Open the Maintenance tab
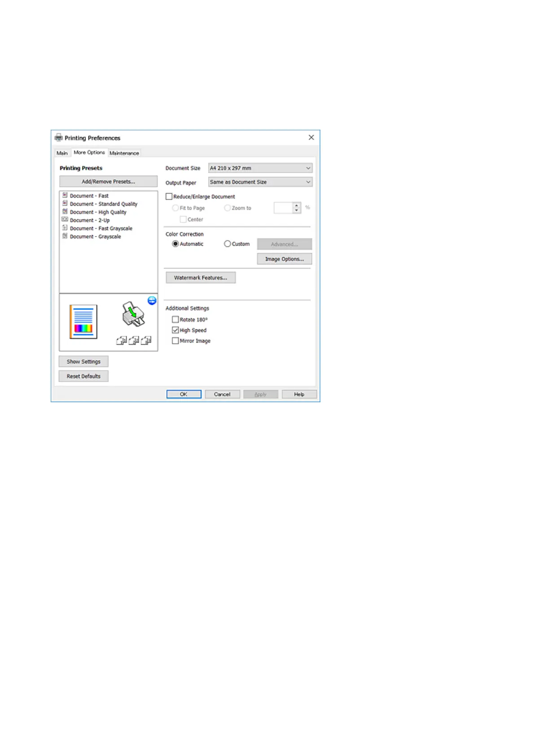This screenshot has height=756, width=534. (x=124, y=153)
